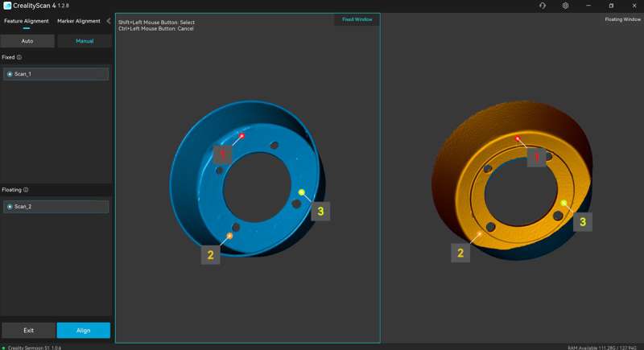
Task: Select the Scan_2 radio button
Action: click(10, 207)
